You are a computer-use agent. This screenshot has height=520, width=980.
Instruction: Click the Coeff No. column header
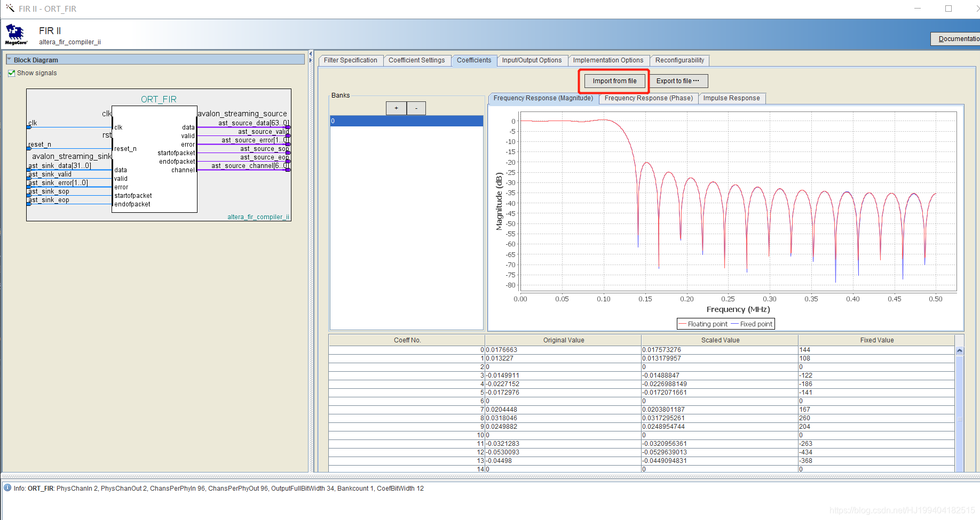pos(407,340)
